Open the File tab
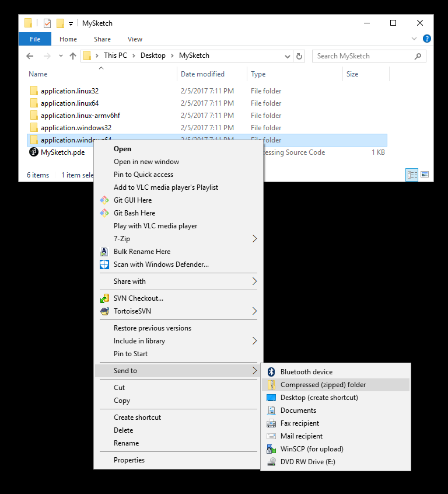 pos(35,39)
